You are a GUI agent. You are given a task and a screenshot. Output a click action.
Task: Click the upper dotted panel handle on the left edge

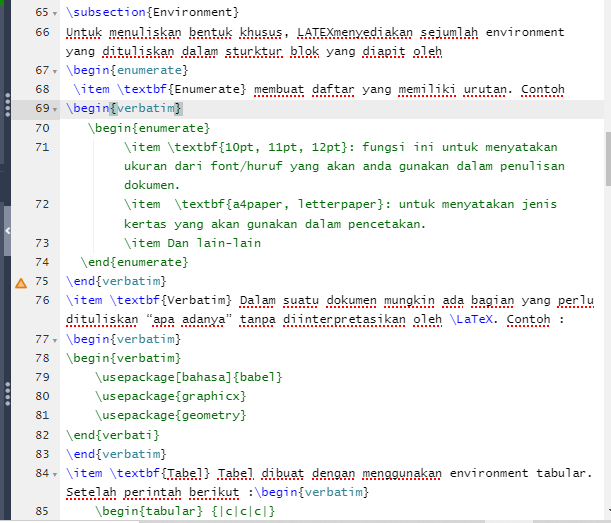[x=7, y=104]
